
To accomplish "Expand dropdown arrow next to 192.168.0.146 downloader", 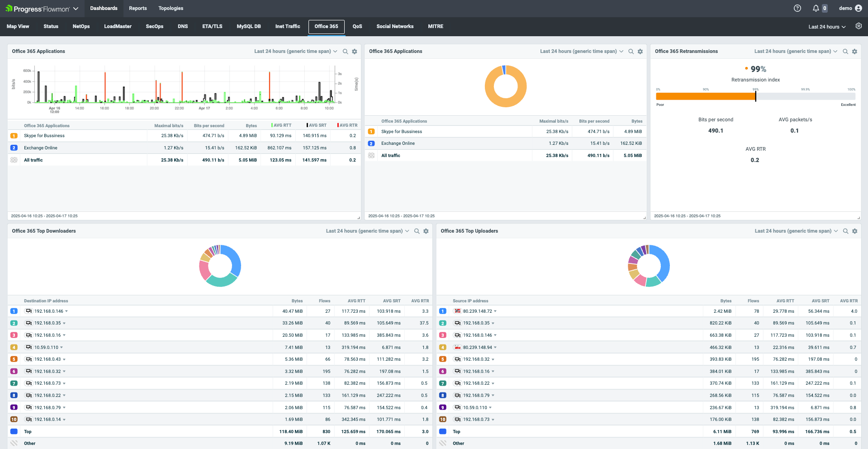I will pyautogui.click(x=66, y=311).
